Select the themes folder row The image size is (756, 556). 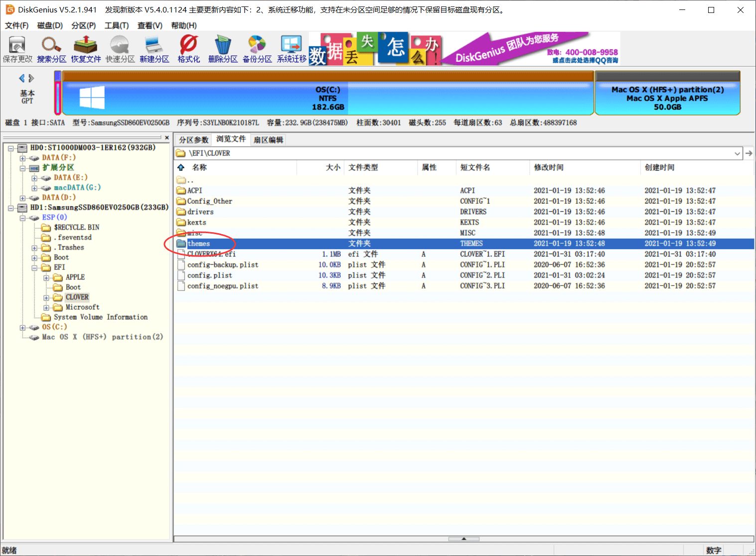464,244
